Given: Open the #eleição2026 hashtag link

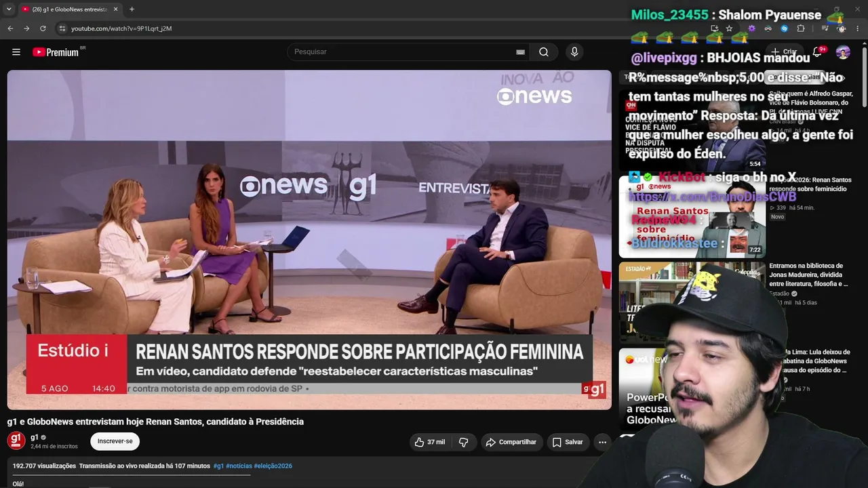Looking at the screenshot, I should click(x=273, y=466).
